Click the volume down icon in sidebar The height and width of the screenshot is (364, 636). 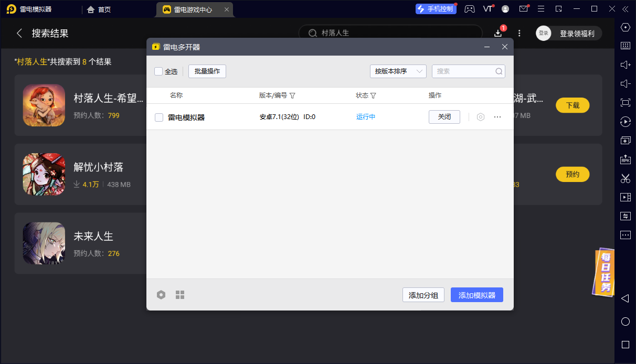click(625, 83)
